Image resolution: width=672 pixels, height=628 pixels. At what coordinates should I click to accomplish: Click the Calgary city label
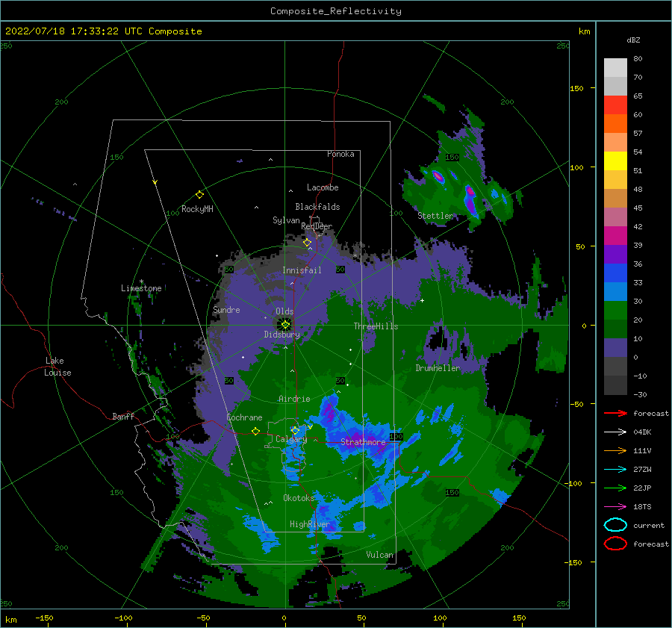[x=291, y=439]
